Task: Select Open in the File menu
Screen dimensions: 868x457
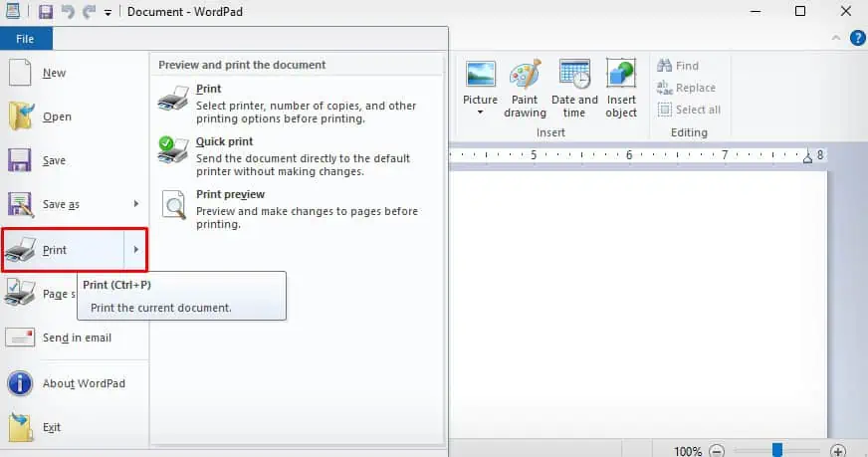Action: point(75,116)
